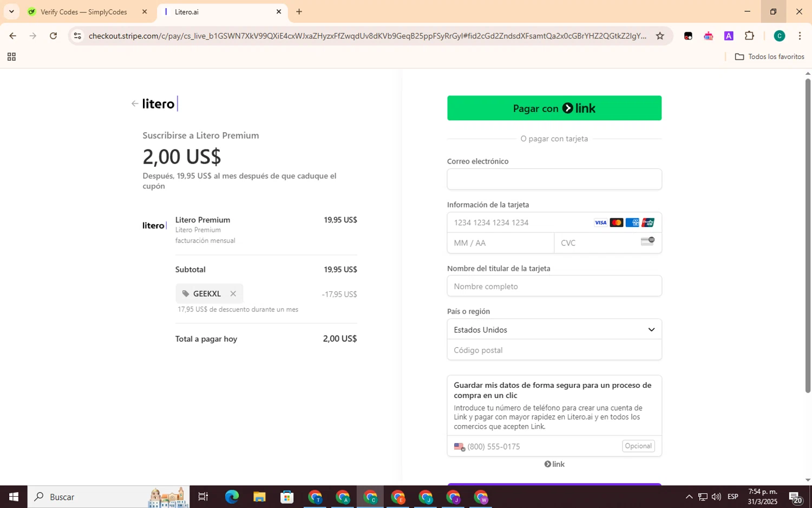Open the País o región dropdown

pos(554,329)
